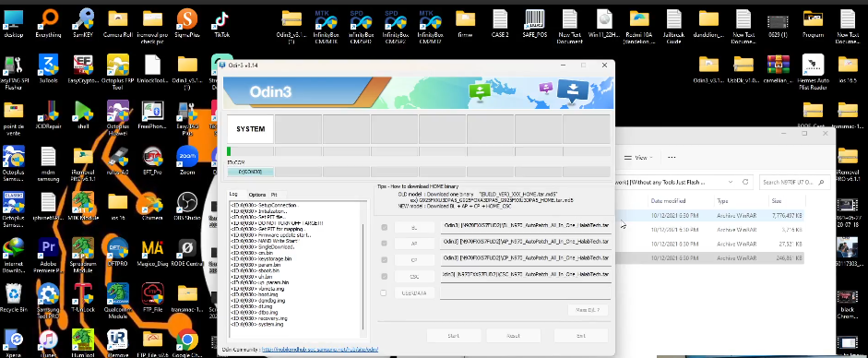Expand the address bar history dropdown

click(x=731, y=182)
